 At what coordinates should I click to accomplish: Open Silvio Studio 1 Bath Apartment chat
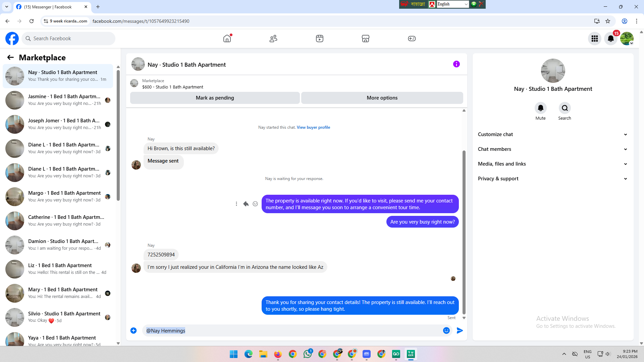pos(64,317)
